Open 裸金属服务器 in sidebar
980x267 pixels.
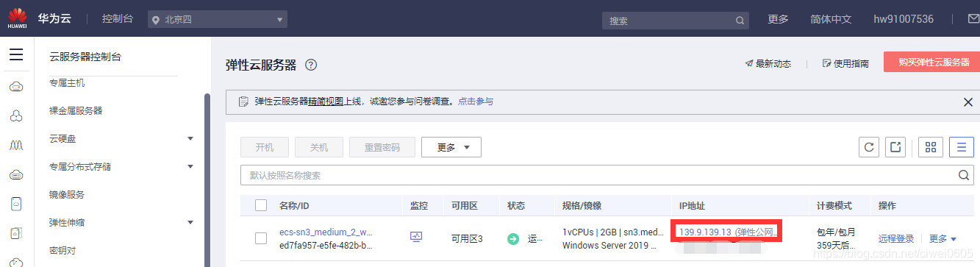76,110
